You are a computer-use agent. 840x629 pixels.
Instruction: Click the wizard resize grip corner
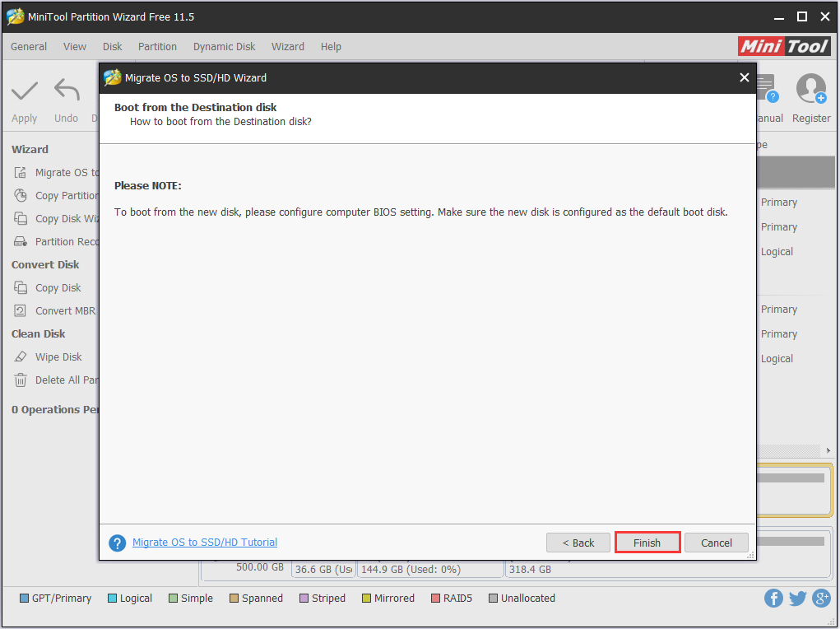(x=750, y=555)
